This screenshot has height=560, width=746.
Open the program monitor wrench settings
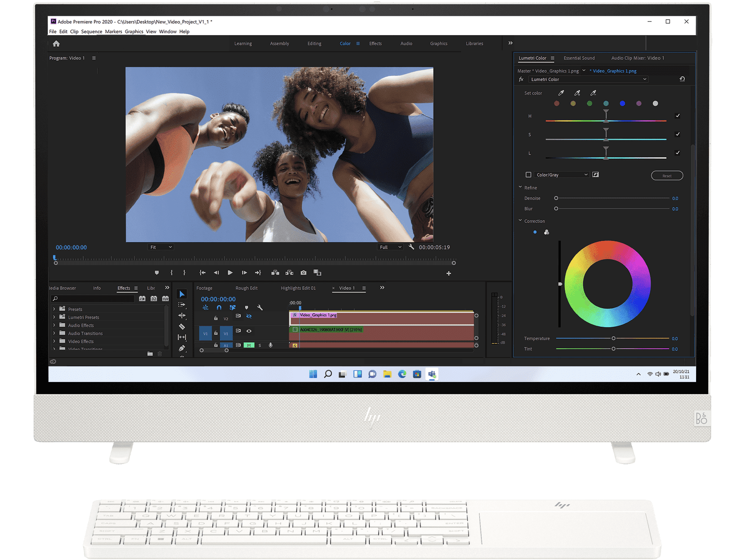pos(411,247)
